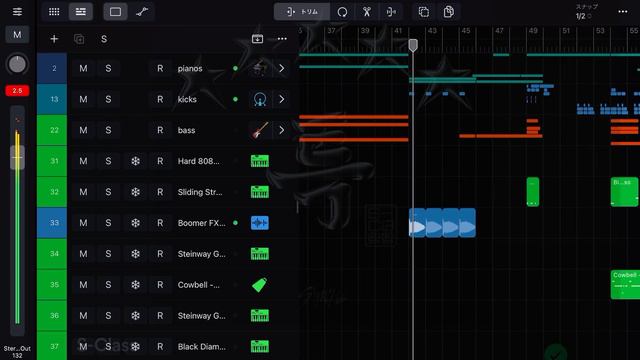Expand the kicks track stack chevron
This screenshot has width=640, height=360.
click(x=282, y=99)
